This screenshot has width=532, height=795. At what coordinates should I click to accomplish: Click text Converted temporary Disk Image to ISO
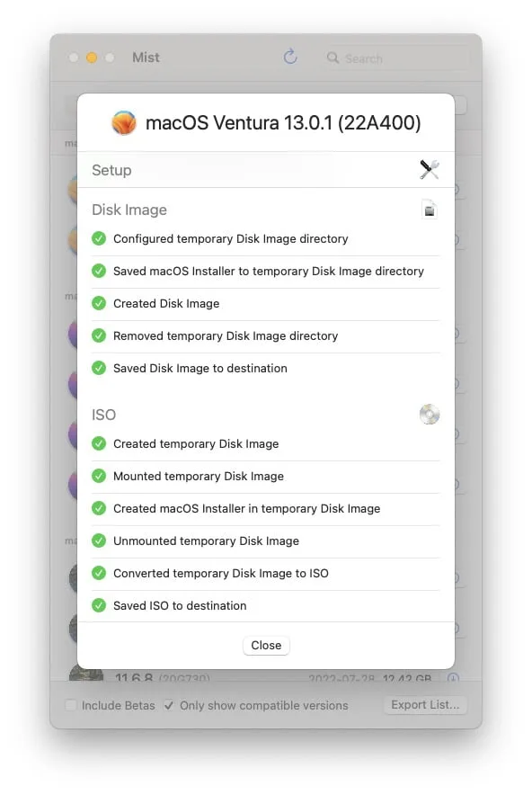(221, 574)
